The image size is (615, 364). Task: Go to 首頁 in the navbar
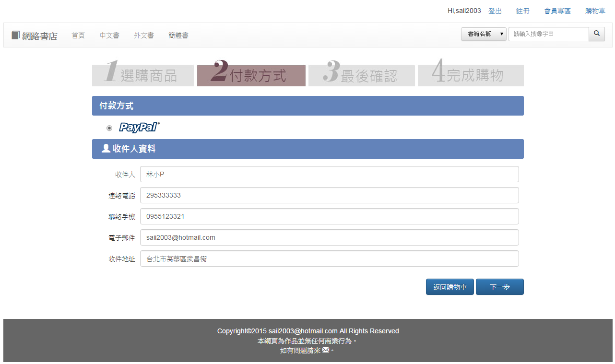tap(78, 35)
